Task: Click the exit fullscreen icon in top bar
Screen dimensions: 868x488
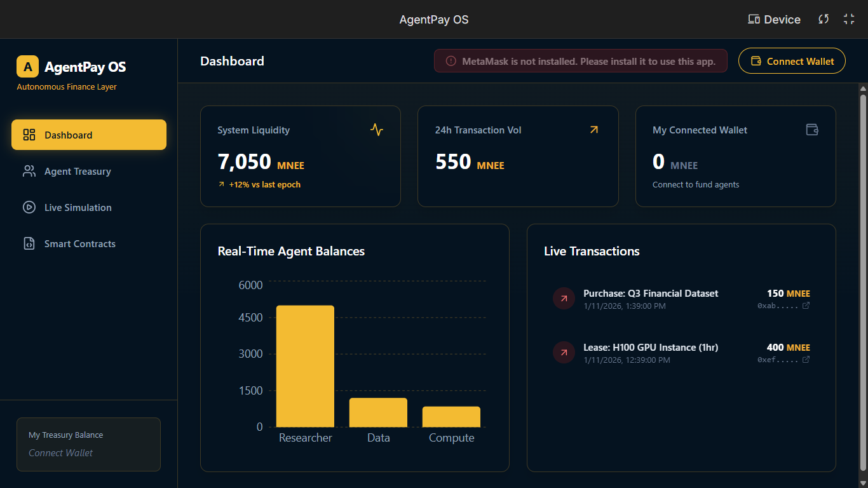Action: coord(849,19)
